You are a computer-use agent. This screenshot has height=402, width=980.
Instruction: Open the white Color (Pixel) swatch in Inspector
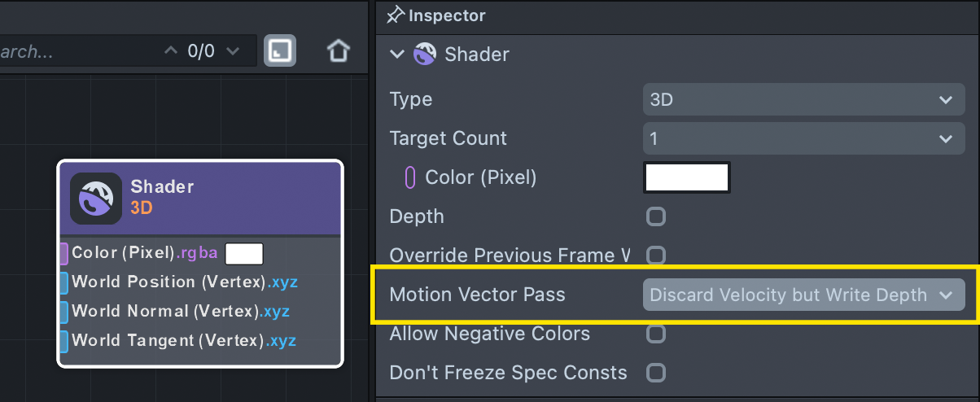[x=687, y=177]
